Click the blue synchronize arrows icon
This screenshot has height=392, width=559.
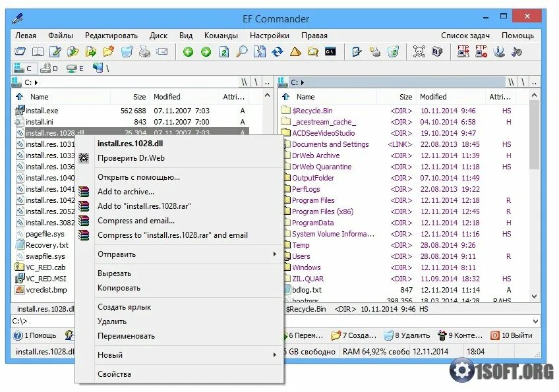pyautogui.click(x=278, y=52)
